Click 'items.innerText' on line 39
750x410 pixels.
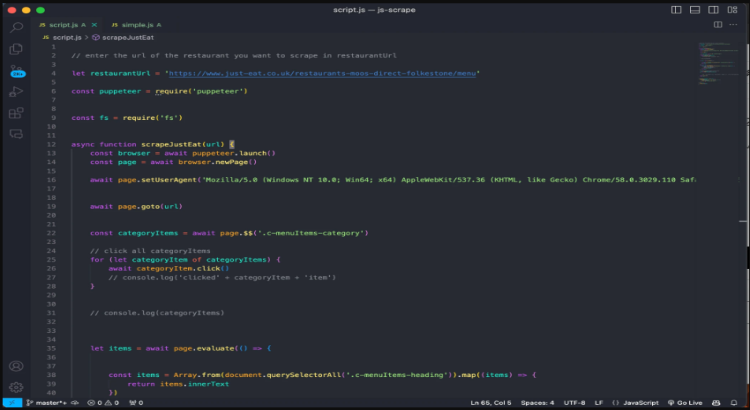[x=194, y=384]
